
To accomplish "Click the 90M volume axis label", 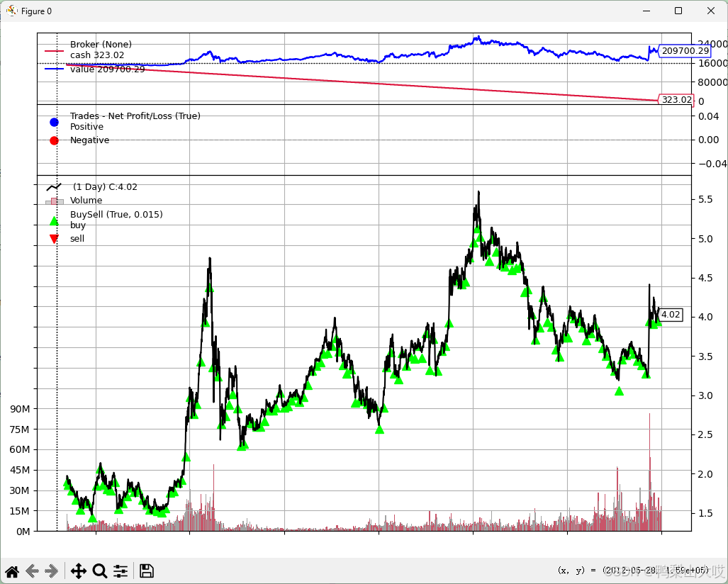I will 20,409.
